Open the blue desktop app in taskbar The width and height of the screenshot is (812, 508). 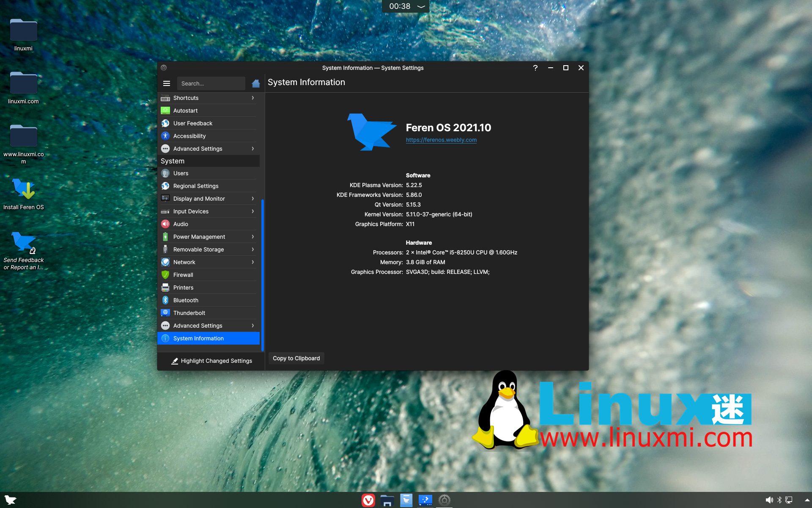(425, 500)
